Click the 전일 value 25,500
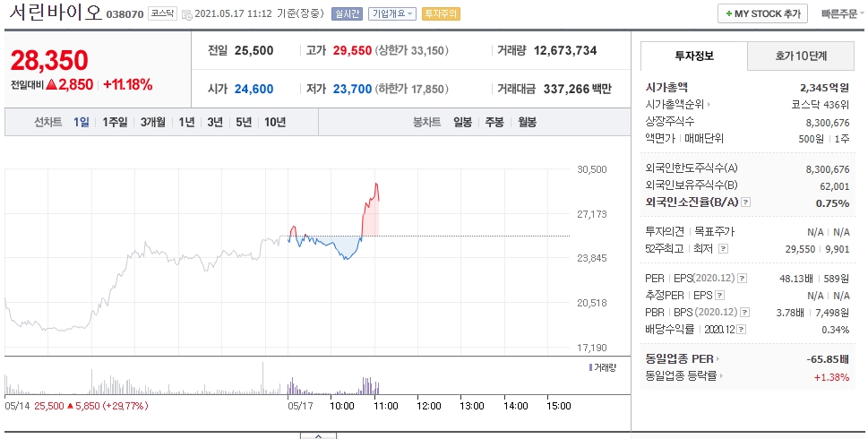This screenshot has width=868, height=439. 254,51
